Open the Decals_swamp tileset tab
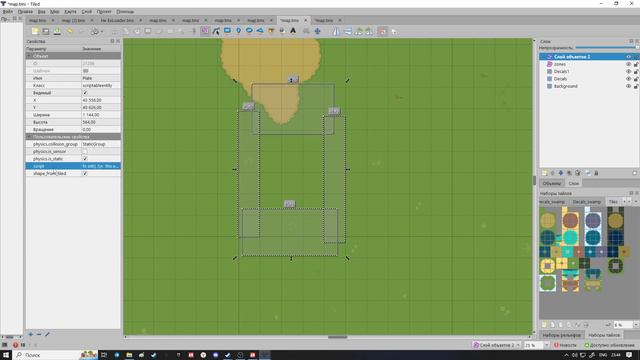Image resolution: width=640 pixels, height=360 pixels. 587,202
